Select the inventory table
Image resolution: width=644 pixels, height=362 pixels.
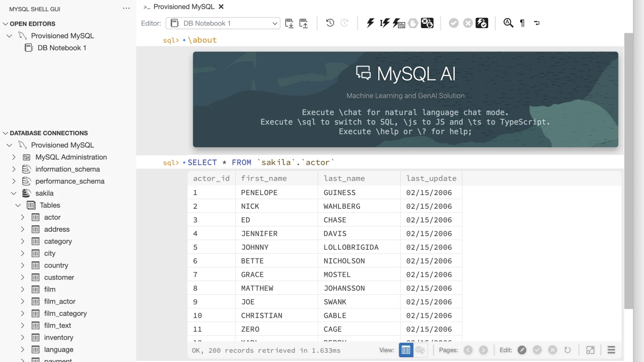(58, 337)
